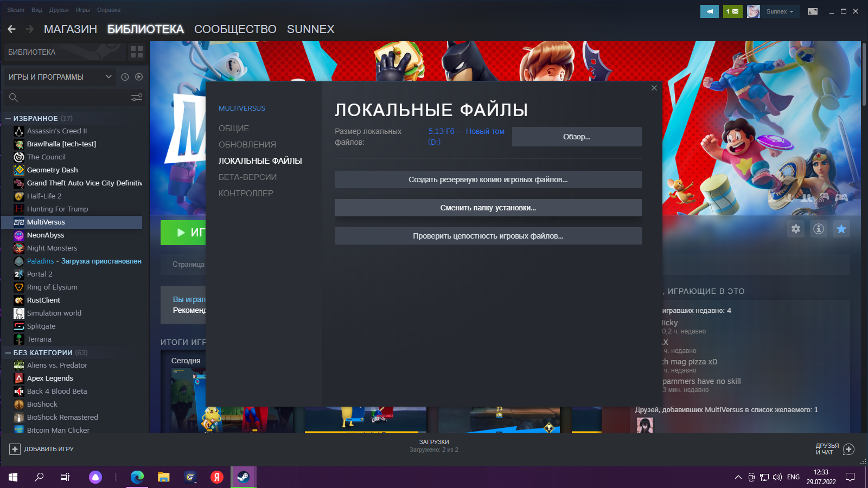
Task: Switch library to grid view icon
Action: 137,52
